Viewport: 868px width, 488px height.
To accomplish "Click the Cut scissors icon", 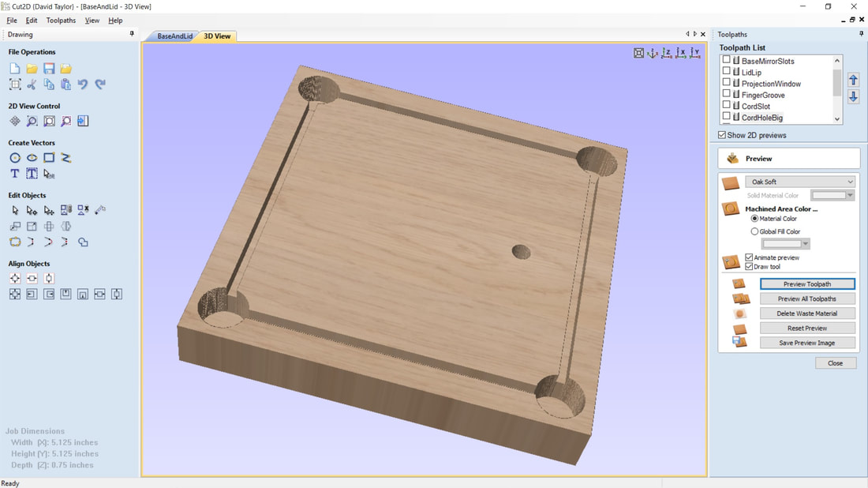I will 32,84.
